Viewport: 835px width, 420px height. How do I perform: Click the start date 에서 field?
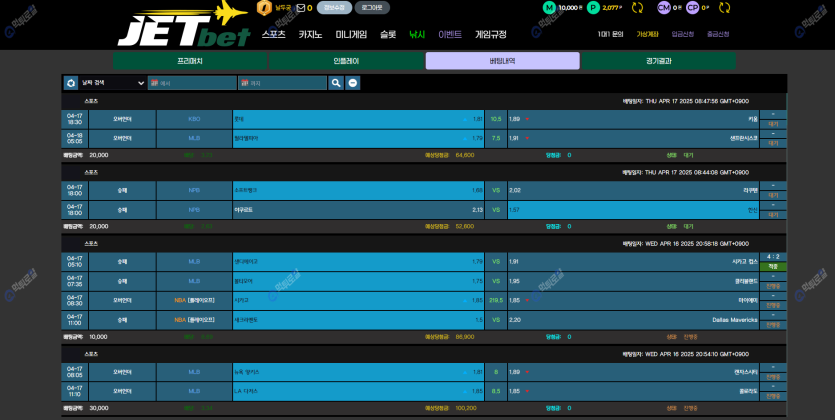click(x=192, y=83)
